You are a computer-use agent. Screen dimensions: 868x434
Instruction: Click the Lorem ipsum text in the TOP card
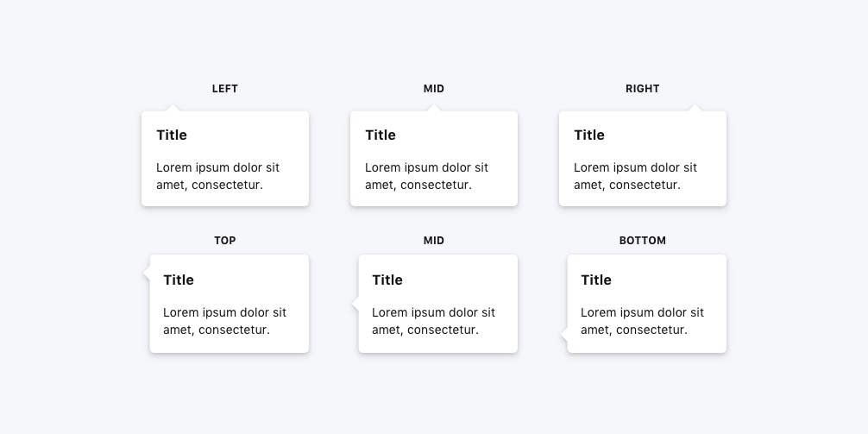tap(224, 321)
